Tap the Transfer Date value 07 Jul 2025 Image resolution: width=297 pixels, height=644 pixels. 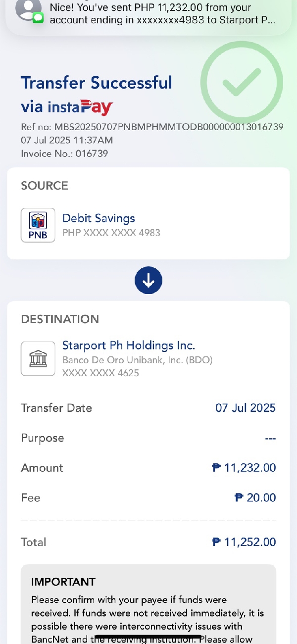coord(246,408)
